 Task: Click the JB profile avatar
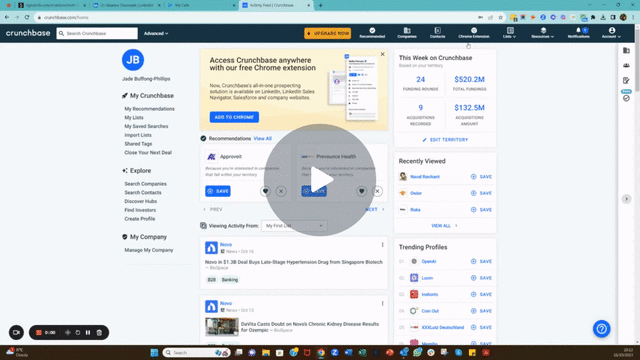coord(133,60)
